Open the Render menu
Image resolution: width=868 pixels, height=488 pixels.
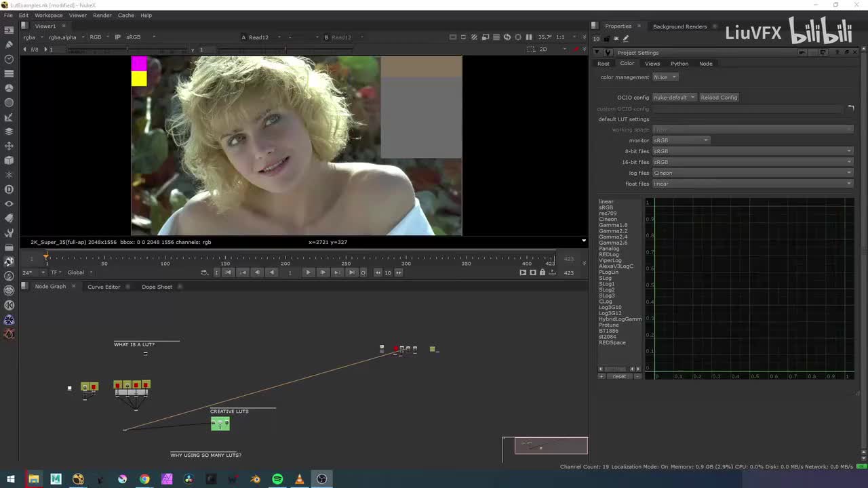pyautogui.click(x=102, y=15)
